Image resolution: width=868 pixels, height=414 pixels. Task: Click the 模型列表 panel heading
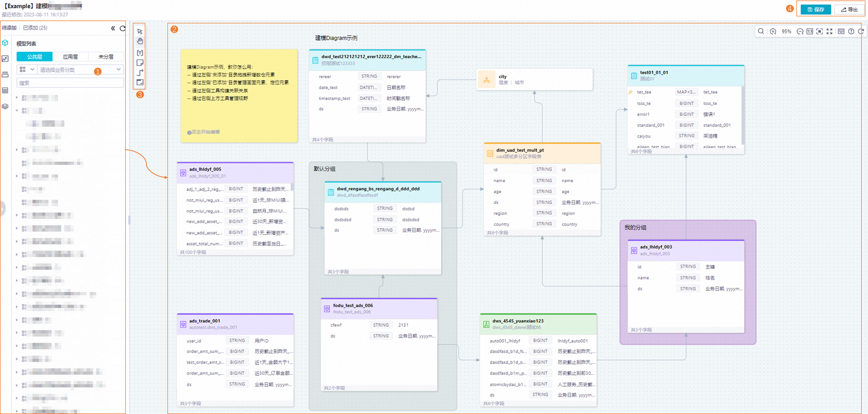pyautogui.click(x=26, y=44)
